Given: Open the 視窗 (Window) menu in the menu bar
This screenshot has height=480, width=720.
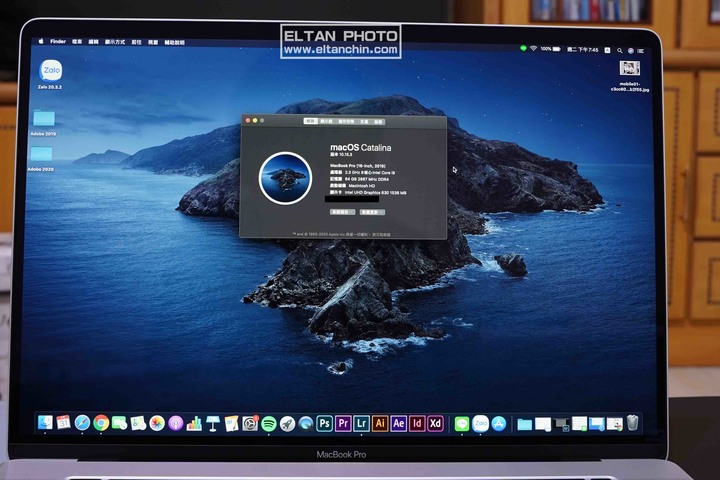Looking at the screenshot, I should point(153,42).
